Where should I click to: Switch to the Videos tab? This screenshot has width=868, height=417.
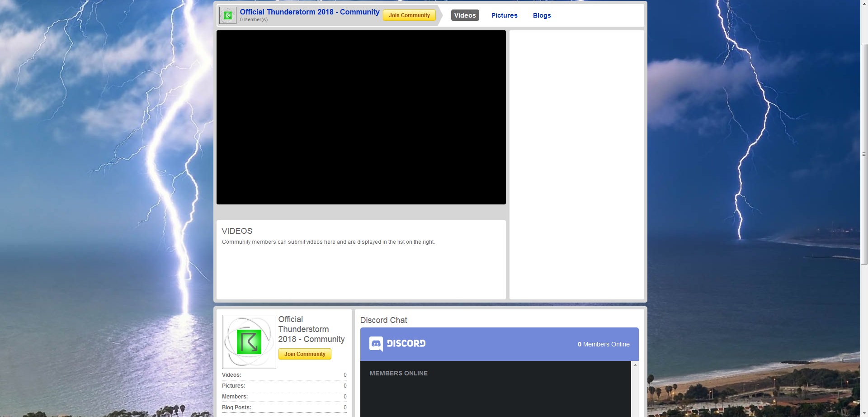465,15
